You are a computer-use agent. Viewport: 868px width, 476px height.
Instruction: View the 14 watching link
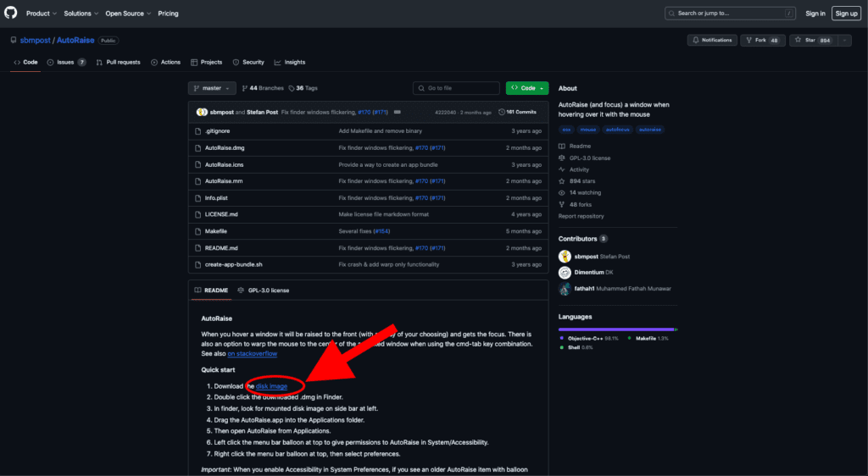click(x=580, y=193)
